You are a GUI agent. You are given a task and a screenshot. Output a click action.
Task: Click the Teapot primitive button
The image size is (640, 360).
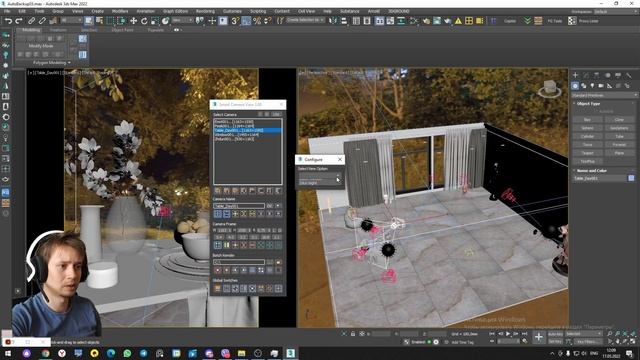(x=587, y=153)
